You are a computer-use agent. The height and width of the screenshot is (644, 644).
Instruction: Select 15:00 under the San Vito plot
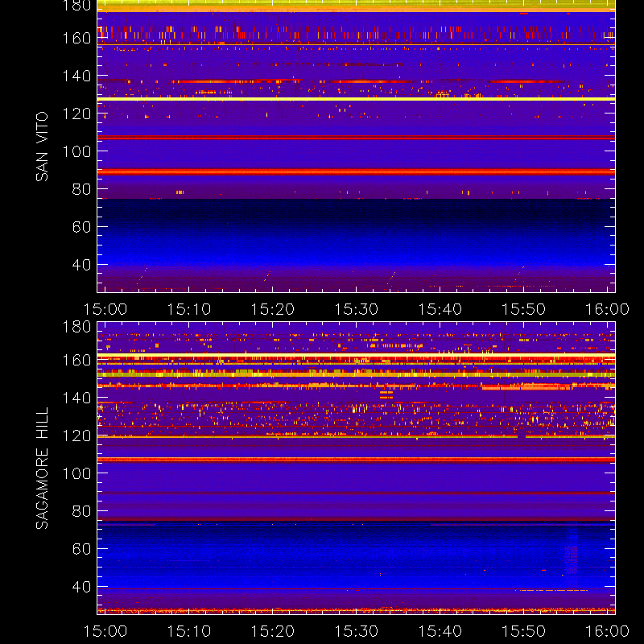point(105,309)
